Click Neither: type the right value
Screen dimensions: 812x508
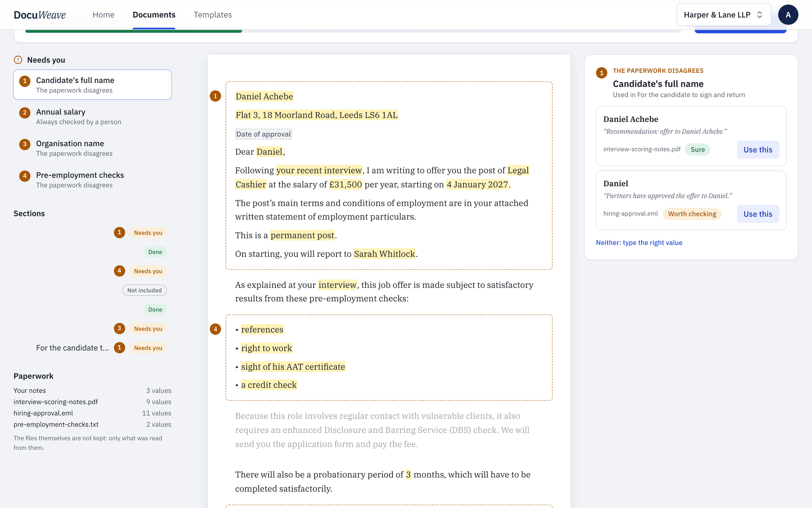tap(639, 242)
